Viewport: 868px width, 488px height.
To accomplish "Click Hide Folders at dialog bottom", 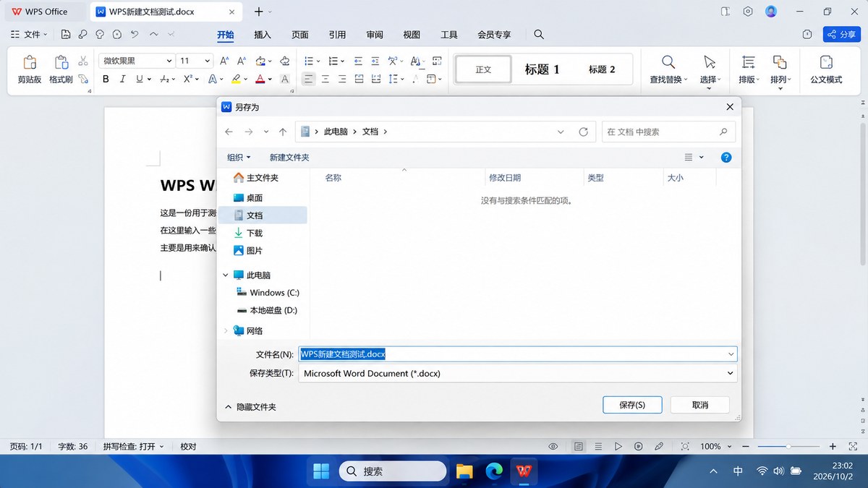I will [250, 407].
